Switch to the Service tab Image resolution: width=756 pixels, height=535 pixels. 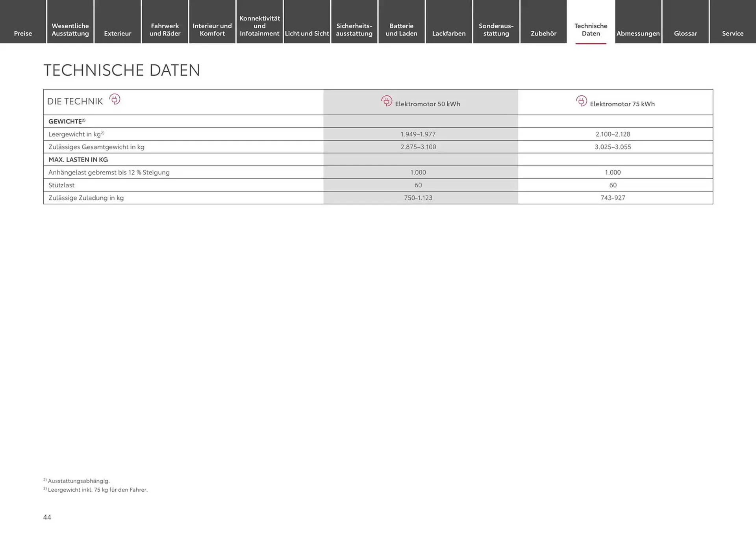pyautogui.click(x=732, y=33)
